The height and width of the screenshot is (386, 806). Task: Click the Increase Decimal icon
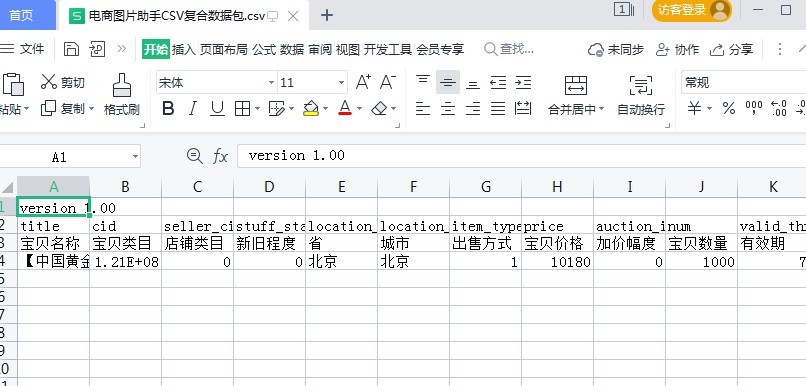(779, 108)
